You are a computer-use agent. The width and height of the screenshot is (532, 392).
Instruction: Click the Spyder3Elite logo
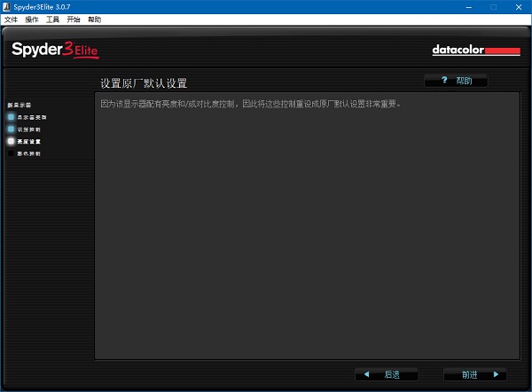pos(55,51)
